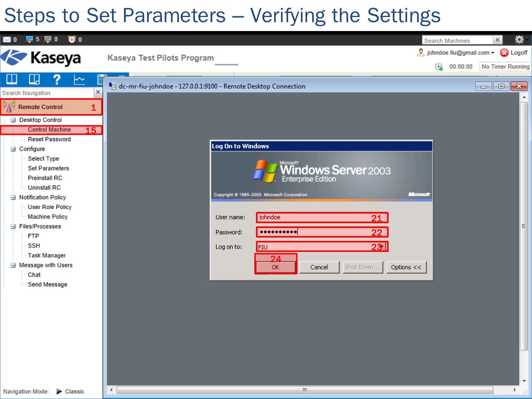Viewport: 532px width, 399px height.
Task: Open Uninstall RC
Action: pyautogui.click(x=44, y=188)
